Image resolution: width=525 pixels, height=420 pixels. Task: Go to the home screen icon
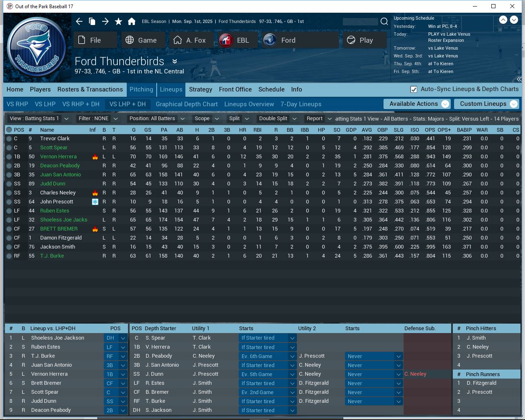132,21
